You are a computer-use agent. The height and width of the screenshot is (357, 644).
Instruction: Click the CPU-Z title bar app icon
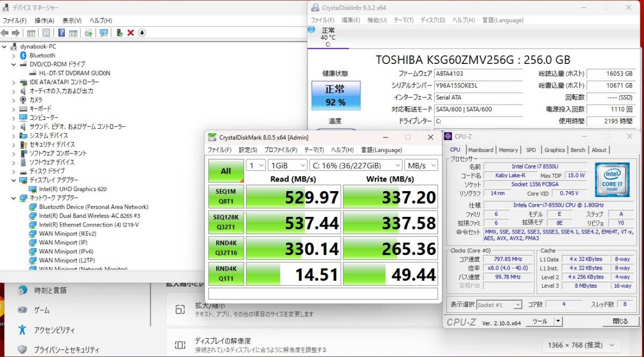tap(448, 136)
